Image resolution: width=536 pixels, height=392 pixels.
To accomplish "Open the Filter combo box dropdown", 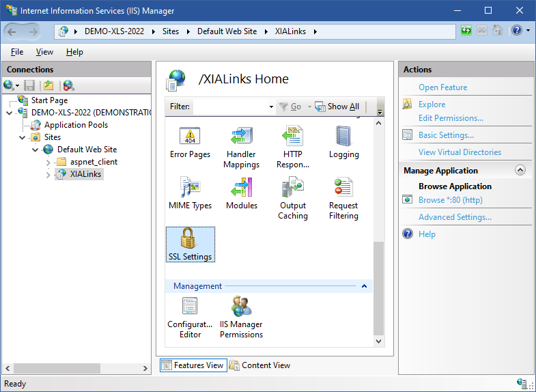I will click(x=271, y=107).
